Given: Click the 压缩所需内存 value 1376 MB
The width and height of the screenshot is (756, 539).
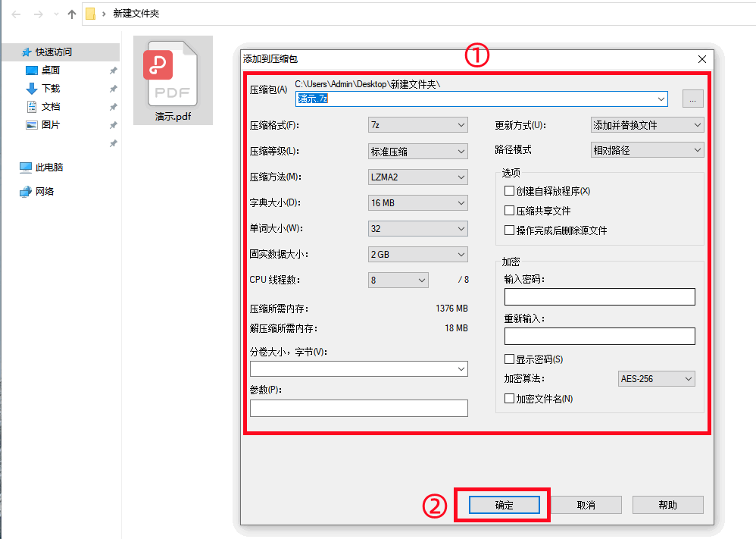Looking at the screenshot, I should (x=451, y=309).
